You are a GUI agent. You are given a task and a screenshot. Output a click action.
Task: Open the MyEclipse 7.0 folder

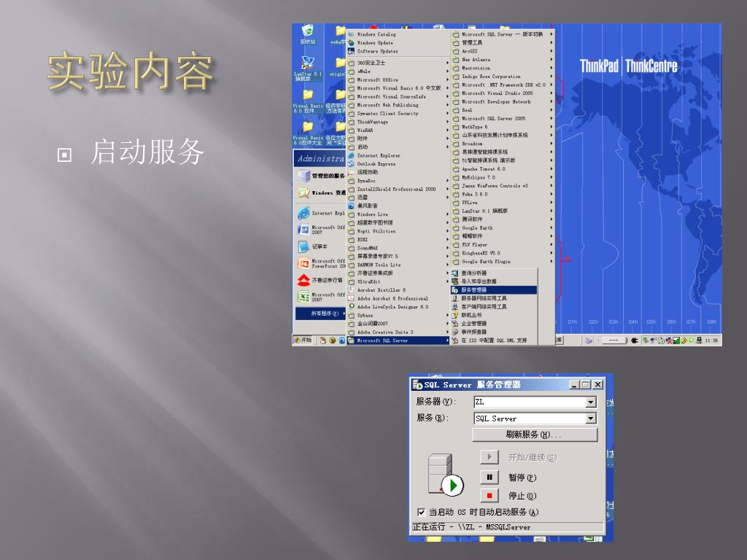503,177
